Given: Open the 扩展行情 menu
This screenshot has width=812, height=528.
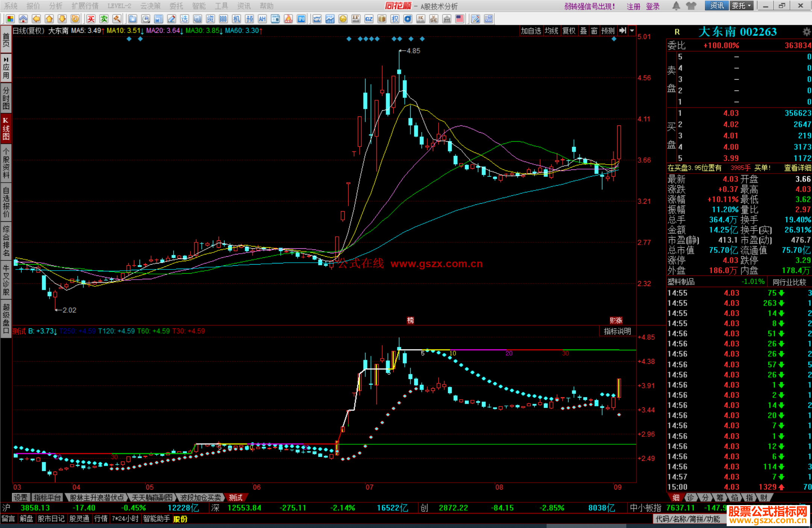Looking at the screenshot, I should point(85,6).
